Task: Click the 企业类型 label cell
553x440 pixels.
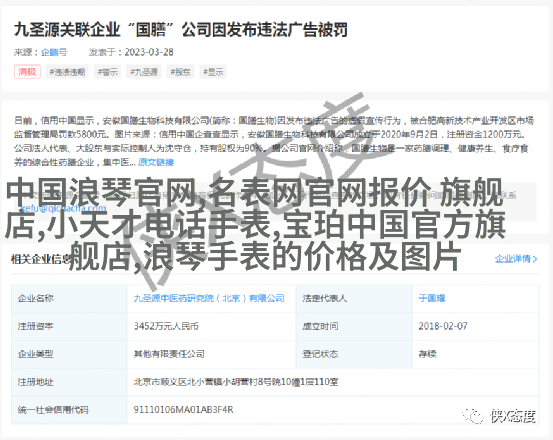Action: pyautogui.click(x=69, y=354)
